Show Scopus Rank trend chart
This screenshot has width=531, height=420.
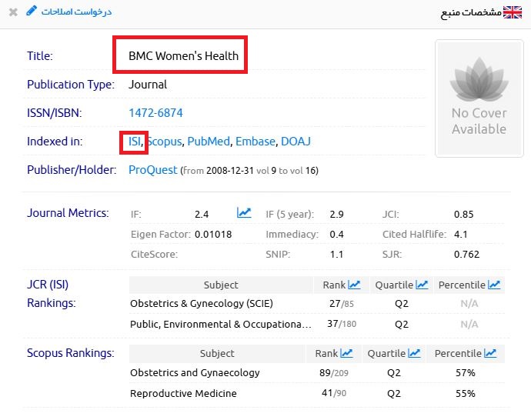click(x=346, y=353)
